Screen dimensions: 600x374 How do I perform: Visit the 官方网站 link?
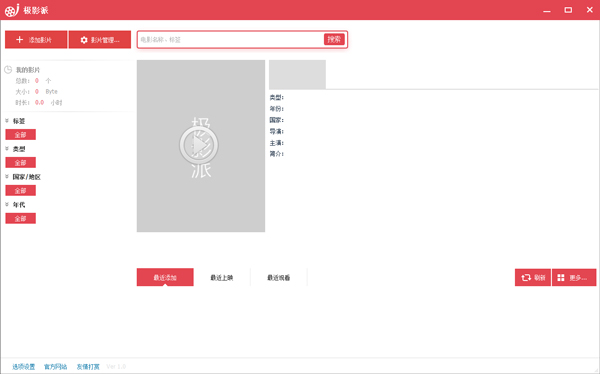(x=56, y=367)
